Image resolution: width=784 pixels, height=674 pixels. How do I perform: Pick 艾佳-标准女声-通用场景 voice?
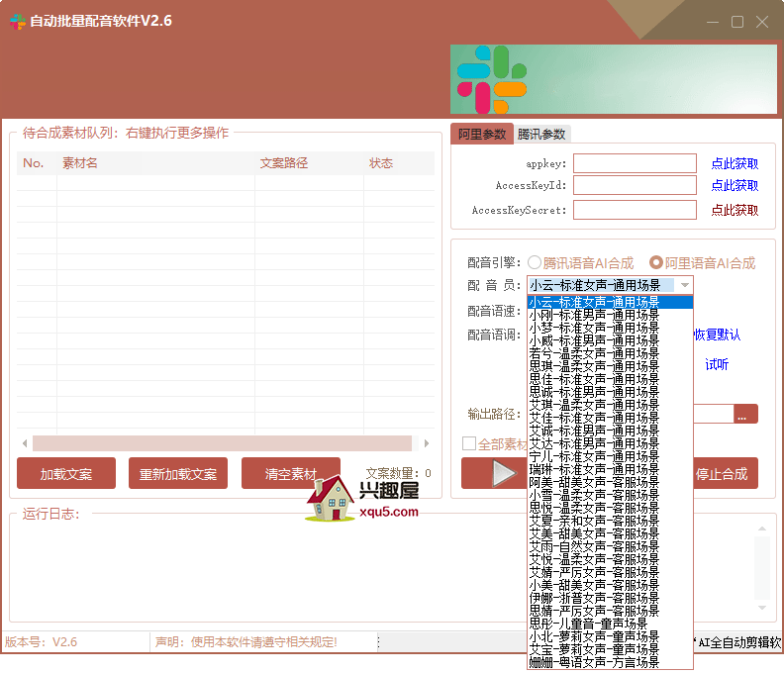coord(611,418)
